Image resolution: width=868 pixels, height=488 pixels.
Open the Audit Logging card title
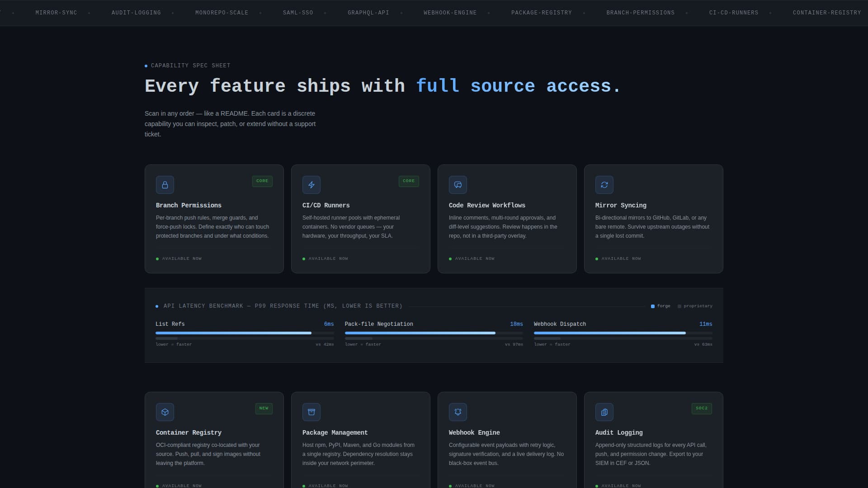point(619,433)
